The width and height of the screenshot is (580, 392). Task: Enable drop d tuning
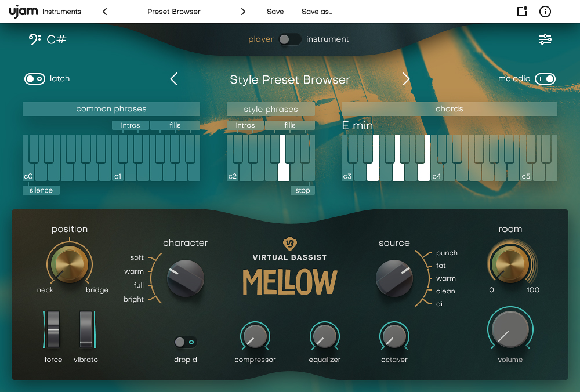[x=185, y=342]
